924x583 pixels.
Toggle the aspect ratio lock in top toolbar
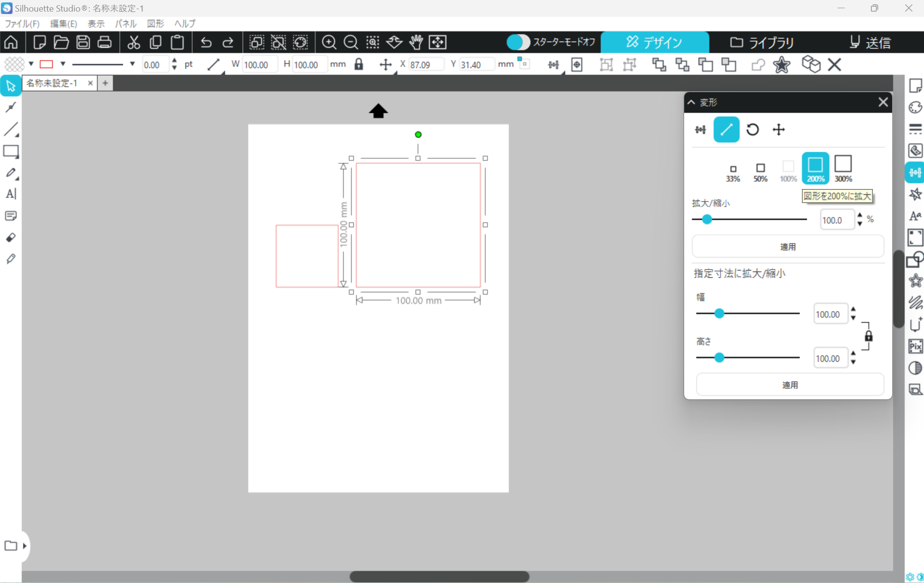pyautogui.click(x=359, y=64)
